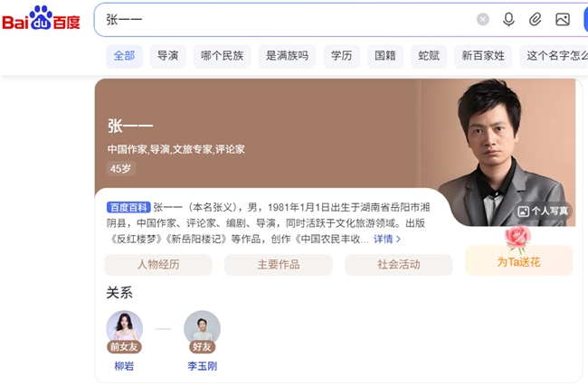Click the rose flower icon
This screenshot has height=386, width=588.
tap(517, 239)
